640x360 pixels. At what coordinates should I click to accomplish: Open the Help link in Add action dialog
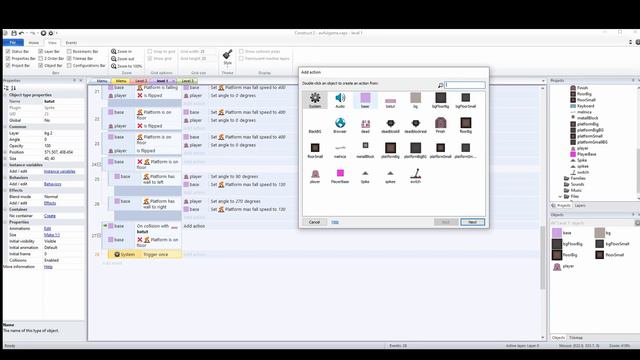coord(335,222)
